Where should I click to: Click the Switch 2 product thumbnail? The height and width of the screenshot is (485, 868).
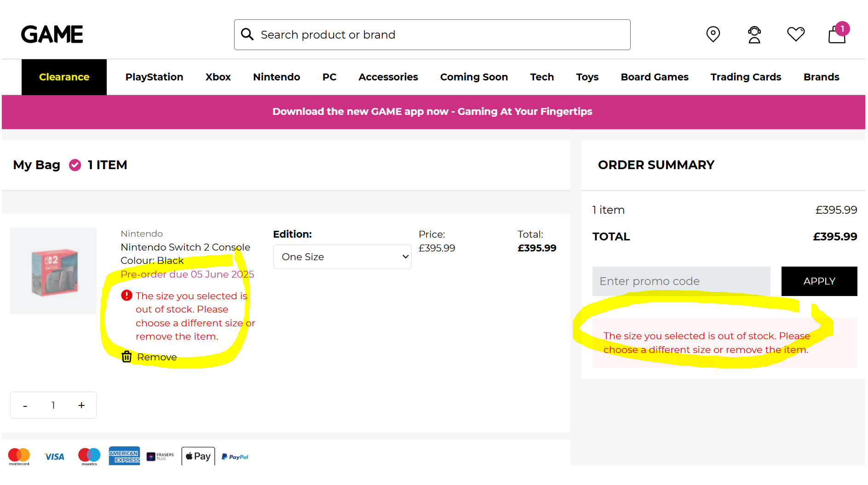coord(54,271)
